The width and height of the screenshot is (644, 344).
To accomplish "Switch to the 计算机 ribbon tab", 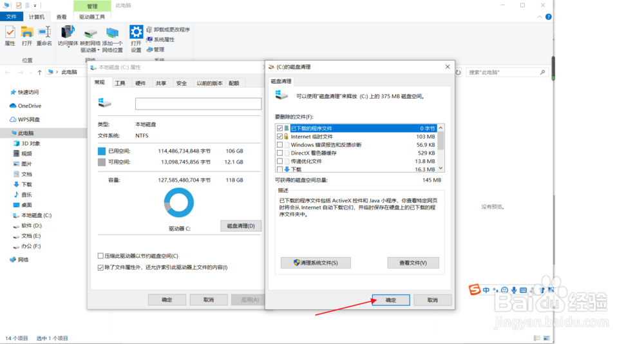I will coord(37,17).
